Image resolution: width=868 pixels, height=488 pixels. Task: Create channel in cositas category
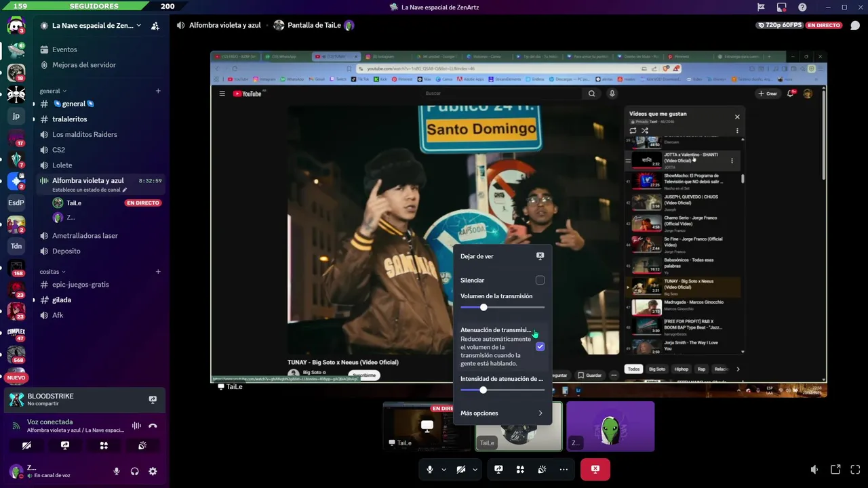tap(158, 272)
